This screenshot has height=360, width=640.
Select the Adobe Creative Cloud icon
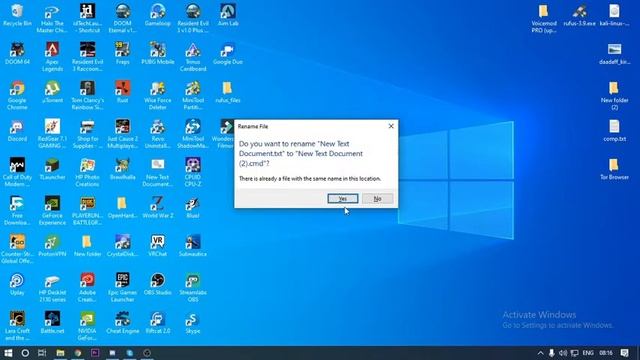87,287
